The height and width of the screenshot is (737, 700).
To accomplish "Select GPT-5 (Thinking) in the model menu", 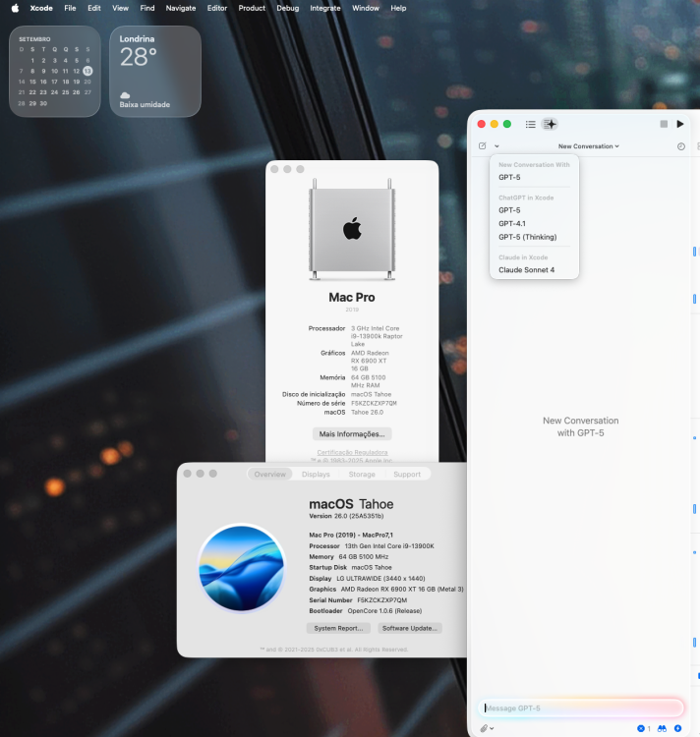I will [528, 237].
